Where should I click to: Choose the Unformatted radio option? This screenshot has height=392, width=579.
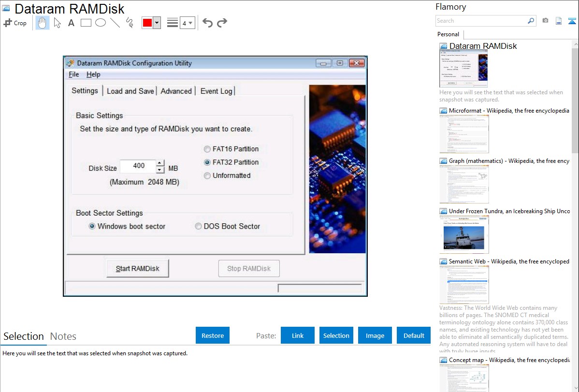pos(207,176)
